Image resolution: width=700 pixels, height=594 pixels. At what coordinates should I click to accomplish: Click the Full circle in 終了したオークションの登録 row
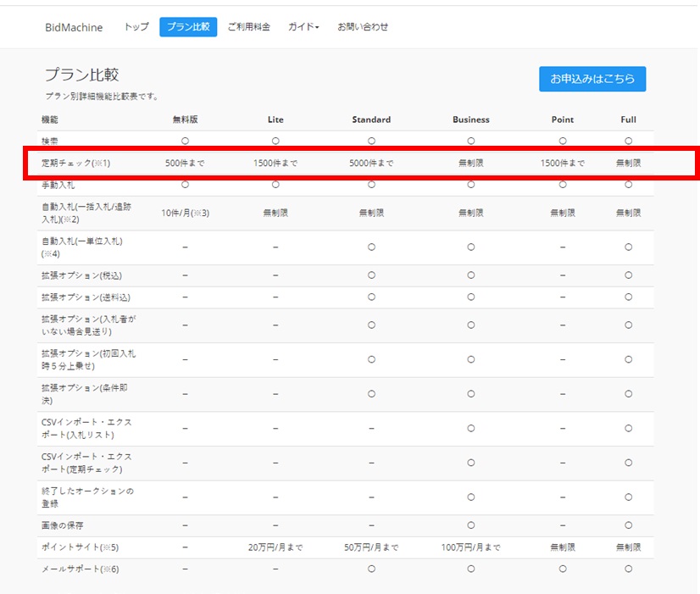click(x=628, y=497)
